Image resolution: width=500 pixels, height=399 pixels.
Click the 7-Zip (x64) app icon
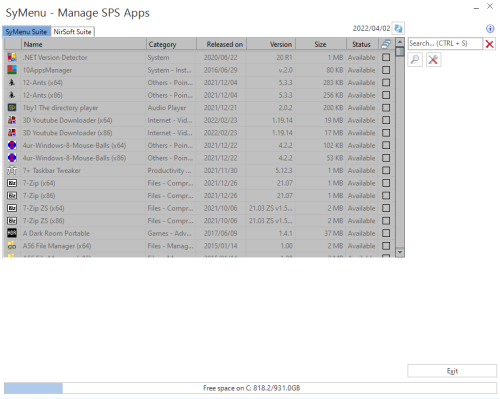point(12,183)
